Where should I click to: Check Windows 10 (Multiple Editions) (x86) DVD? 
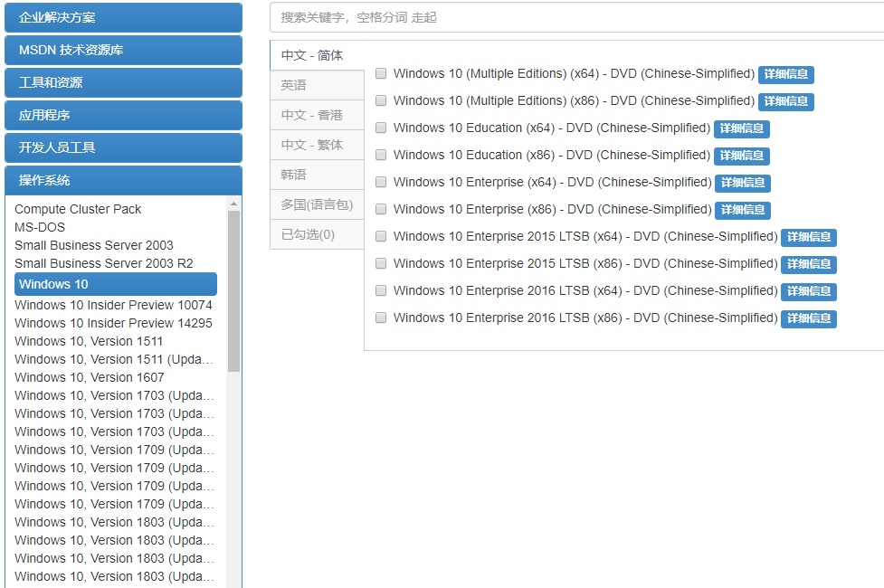(381, 100)
